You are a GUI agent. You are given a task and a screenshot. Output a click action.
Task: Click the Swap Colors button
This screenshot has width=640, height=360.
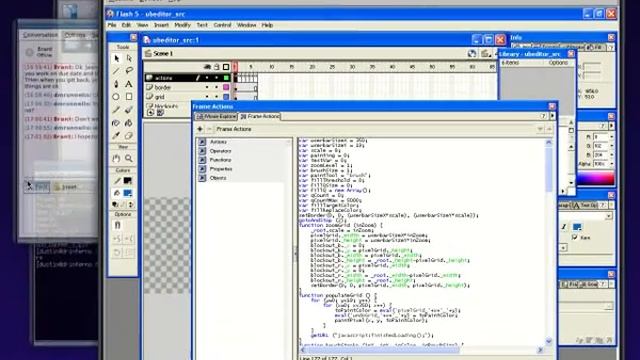[131, 204]
